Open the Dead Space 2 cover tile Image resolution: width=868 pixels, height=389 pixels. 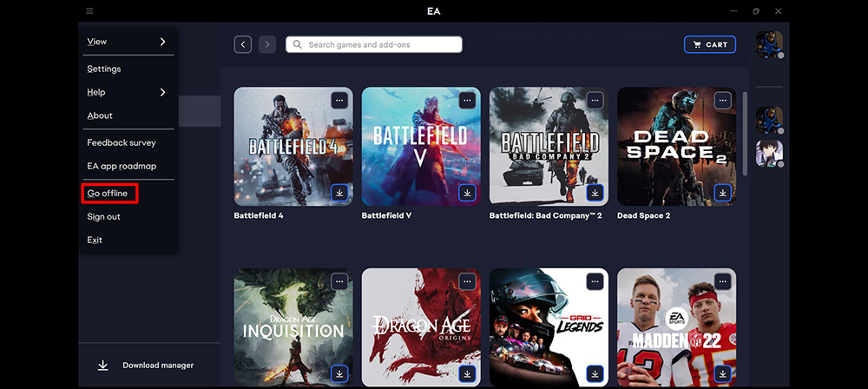676,147
